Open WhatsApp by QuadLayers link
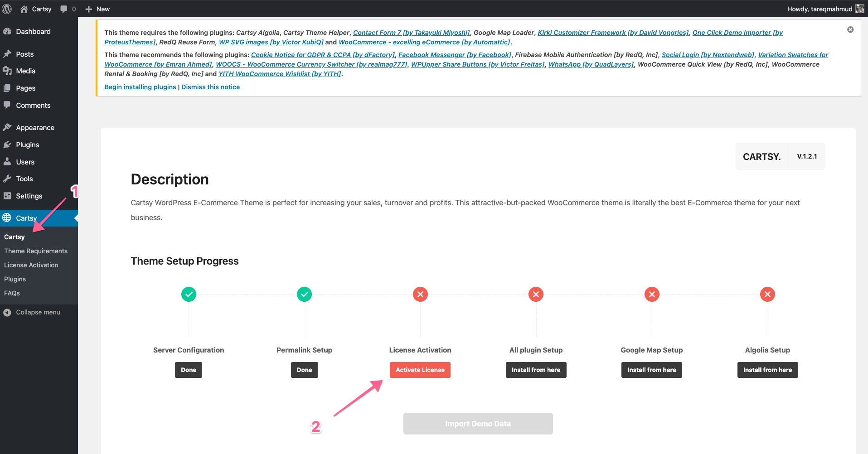Image resolution: width=868 pixels, height=454 pixels. tap(591, 64)
